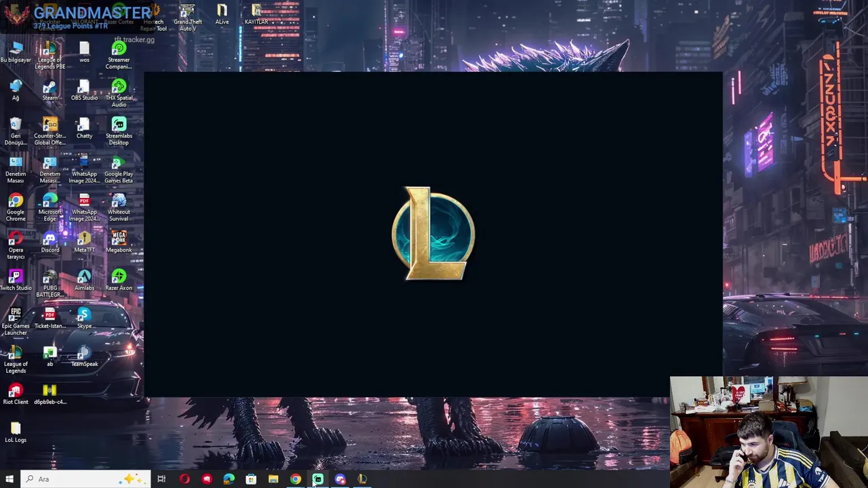This screenshot has width=868, height=488.
Task: Select the ALive folder on the desktop
Action: click(x=222, y=15)
